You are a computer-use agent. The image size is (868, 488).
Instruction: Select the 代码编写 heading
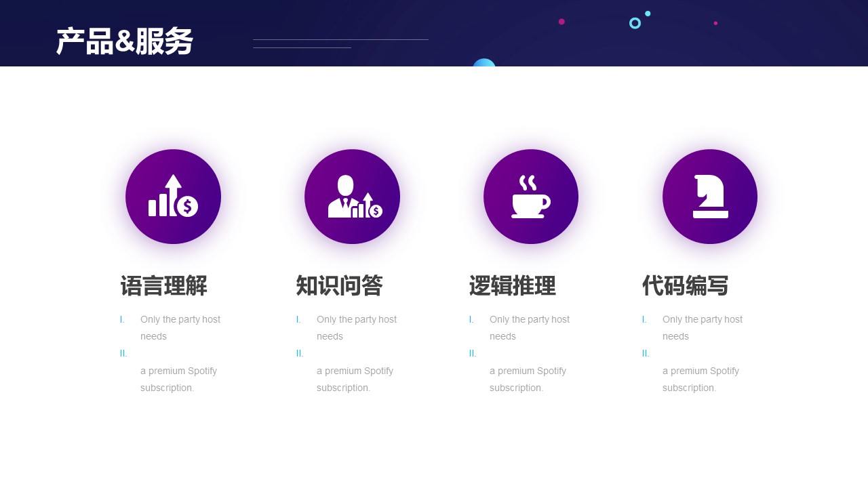pos(686,286)
